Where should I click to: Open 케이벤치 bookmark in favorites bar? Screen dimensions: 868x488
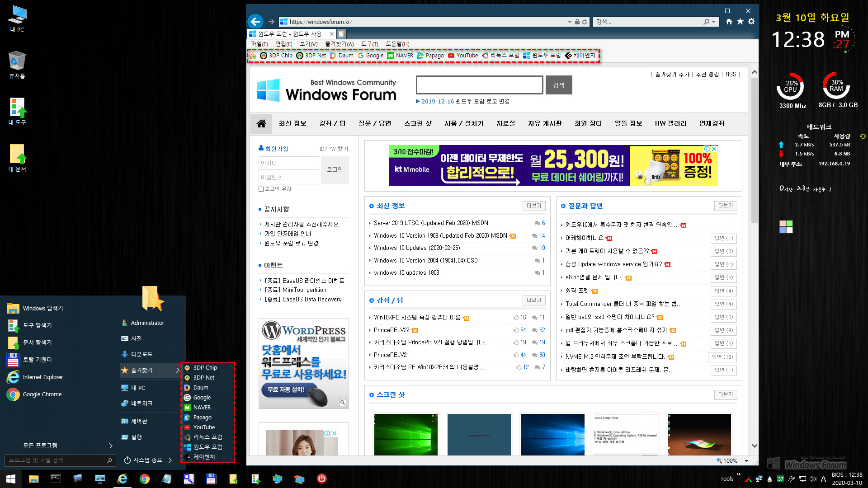(x=580, y=55)
